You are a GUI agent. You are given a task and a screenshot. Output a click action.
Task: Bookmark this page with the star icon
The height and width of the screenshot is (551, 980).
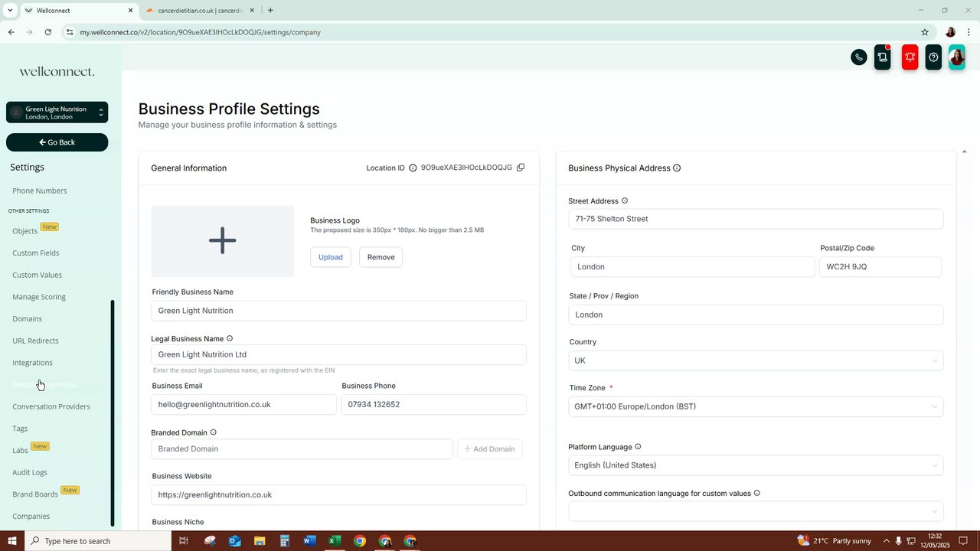(x=925, y=32)
